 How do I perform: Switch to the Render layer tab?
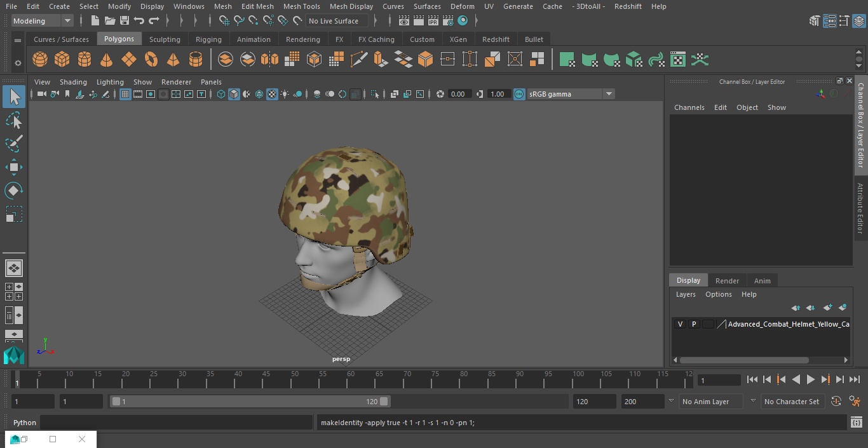[727, 281]
